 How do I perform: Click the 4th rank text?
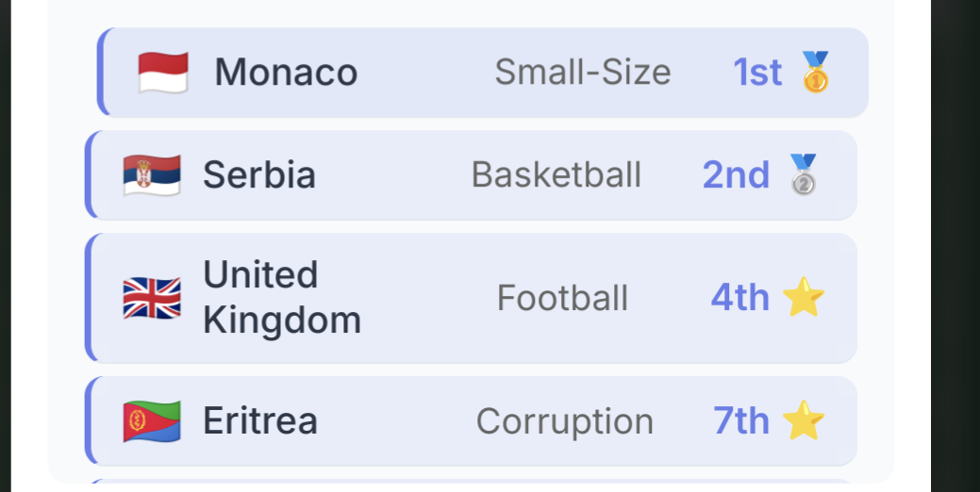coord(740,298)
